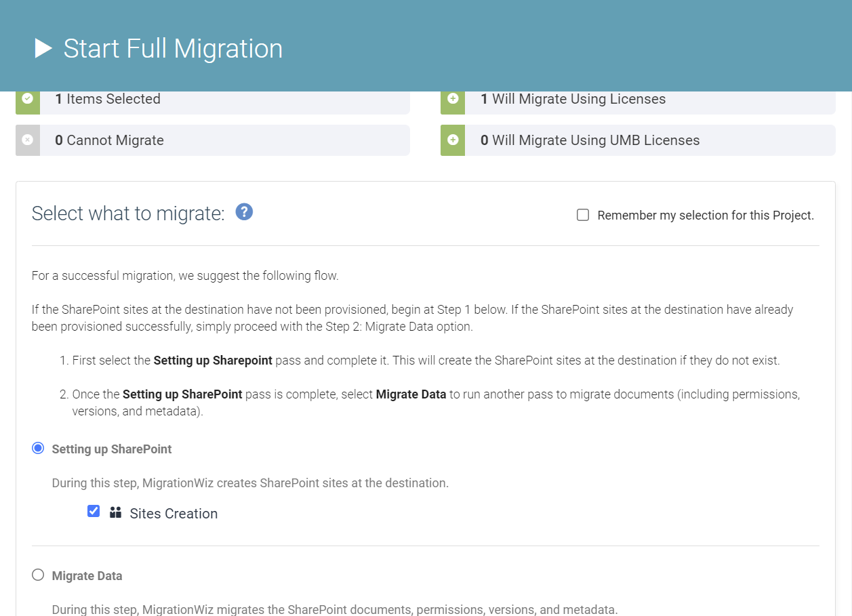Image resolution: width=852 pixels, height=616 pixels.
Task: Click the 0 Cannot Migrate summary bar
Action: pos(224,140)
